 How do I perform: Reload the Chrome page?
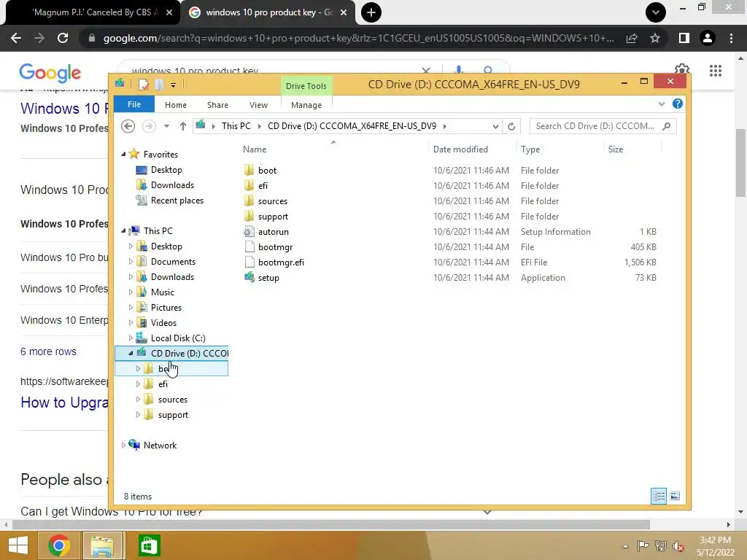pyautogui.click(x=63, y=38)
